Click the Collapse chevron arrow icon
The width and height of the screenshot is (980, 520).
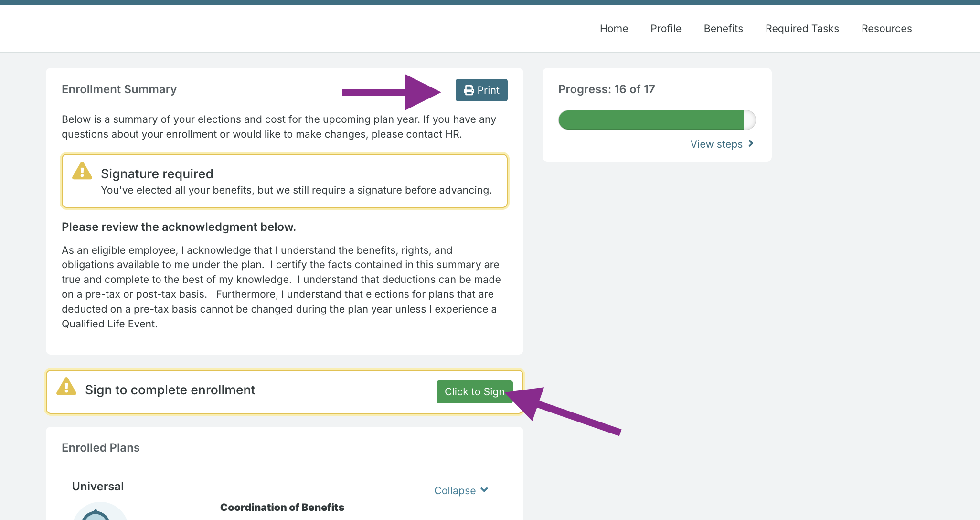tap(484, 490)
